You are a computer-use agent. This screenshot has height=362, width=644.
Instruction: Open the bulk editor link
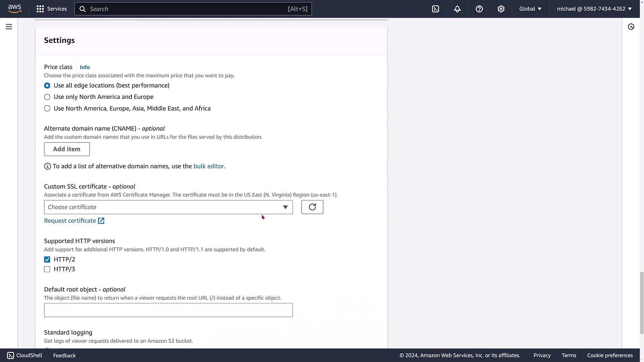click(208, 166)
